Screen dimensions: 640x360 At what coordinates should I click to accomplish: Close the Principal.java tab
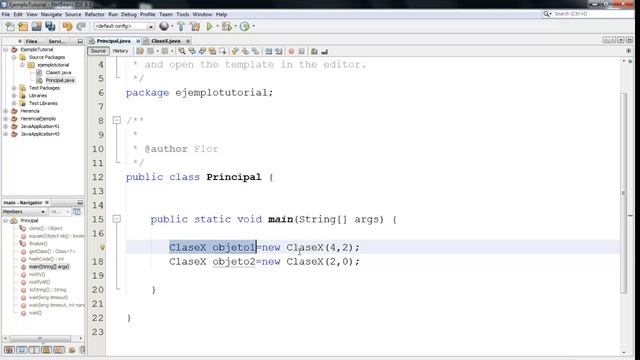click(138, 41)
